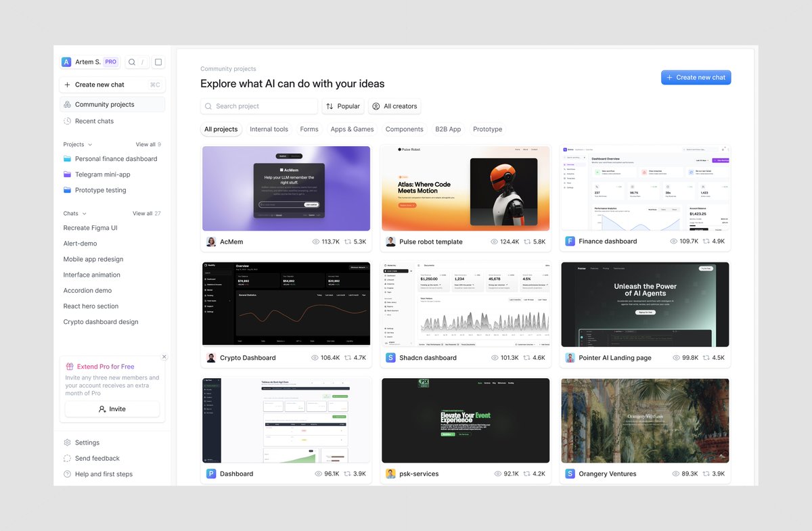
Task: Click the Finance dashboard 'F' avatar
Action: coord(570,241)
